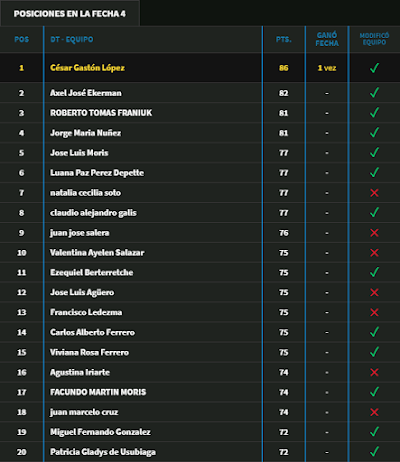This screenshot has width=400, height=462.
Task: Click green checkmark for Axel José Ekerman
Action: (x=374, y=92)
